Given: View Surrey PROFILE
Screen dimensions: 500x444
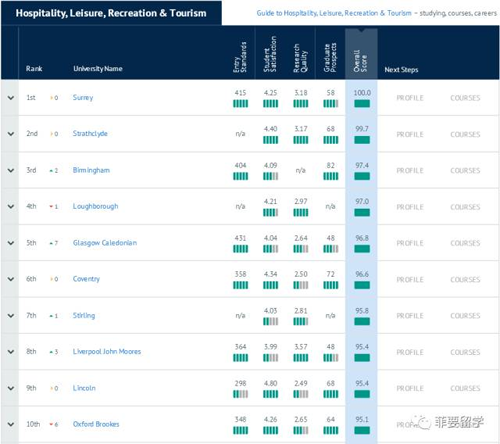Looking at the screenshot, I should click(410, 98).
